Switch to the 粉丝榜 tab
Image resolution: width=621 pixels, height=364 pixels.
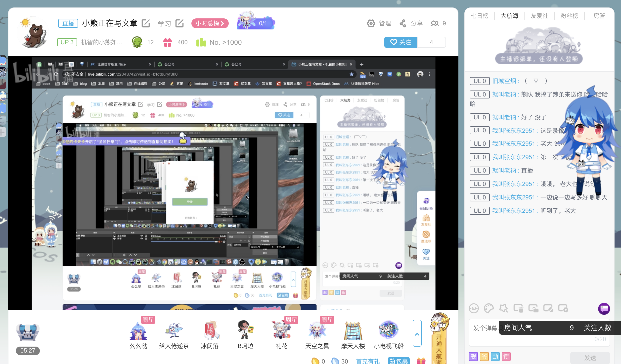pyautogui.click(x=569, y=16)
